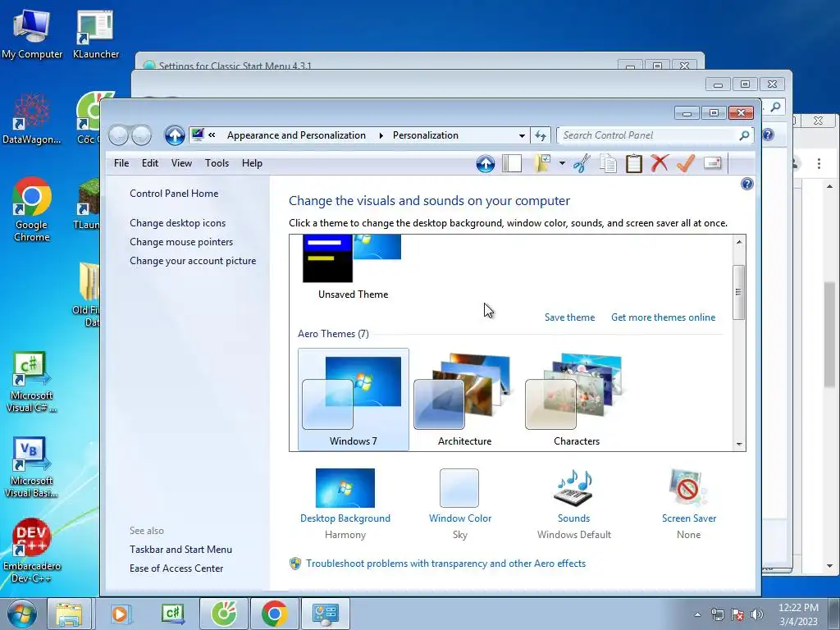840x630 pixels.
Task: Open Troubleshoot transparency and Aero effects link
Action: [445, 564]
